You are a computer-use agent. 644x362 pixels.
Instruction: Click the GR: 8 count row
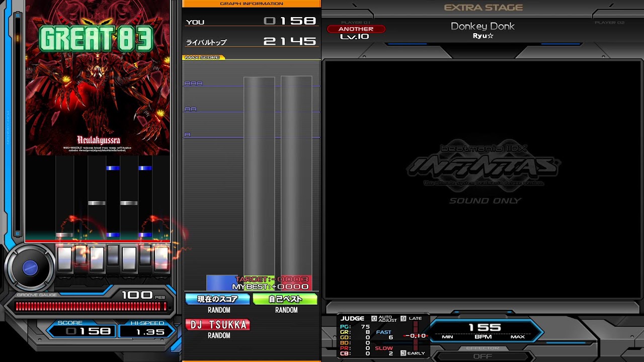click(x=355, y=332)
